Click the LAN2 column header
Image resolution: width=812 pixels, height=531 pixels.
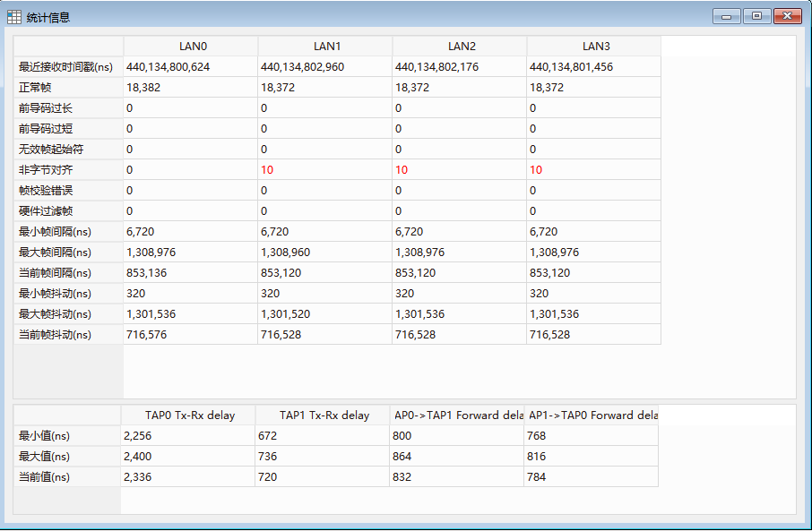pos(460,46)
